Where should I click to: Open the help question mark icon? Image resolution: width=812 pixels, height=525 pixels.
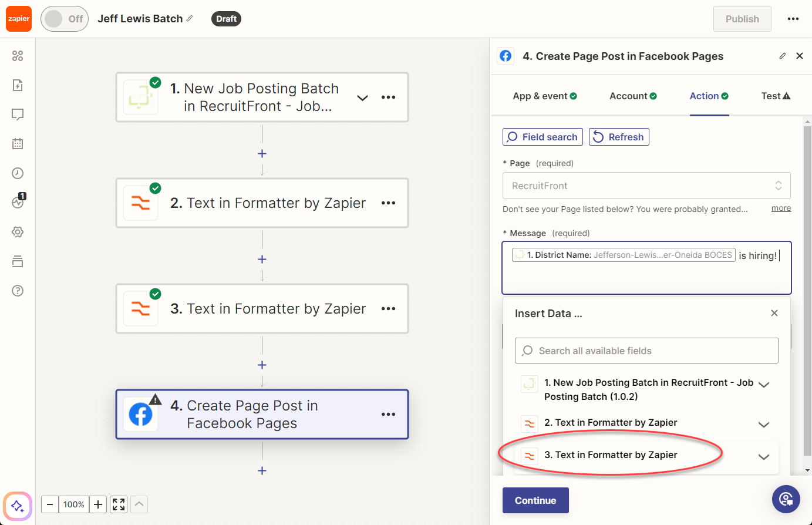tap(18, 291)
